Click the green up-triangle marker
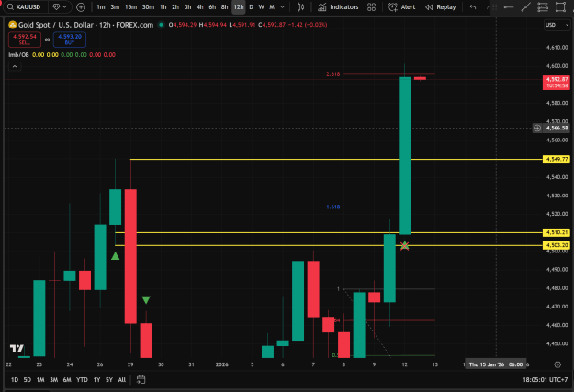The height and width of the screenshot is (392, 574). [x=116, y=256]
